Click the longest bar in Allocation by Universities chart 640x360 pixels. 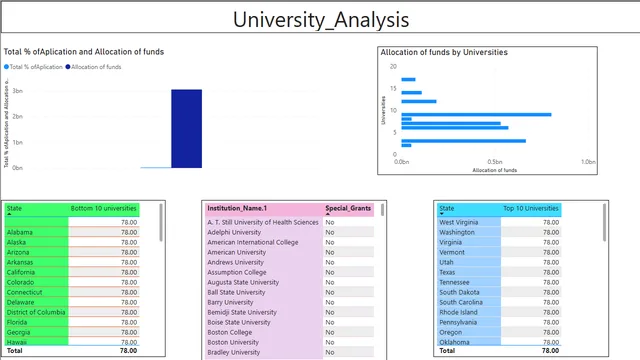(476, 115)
